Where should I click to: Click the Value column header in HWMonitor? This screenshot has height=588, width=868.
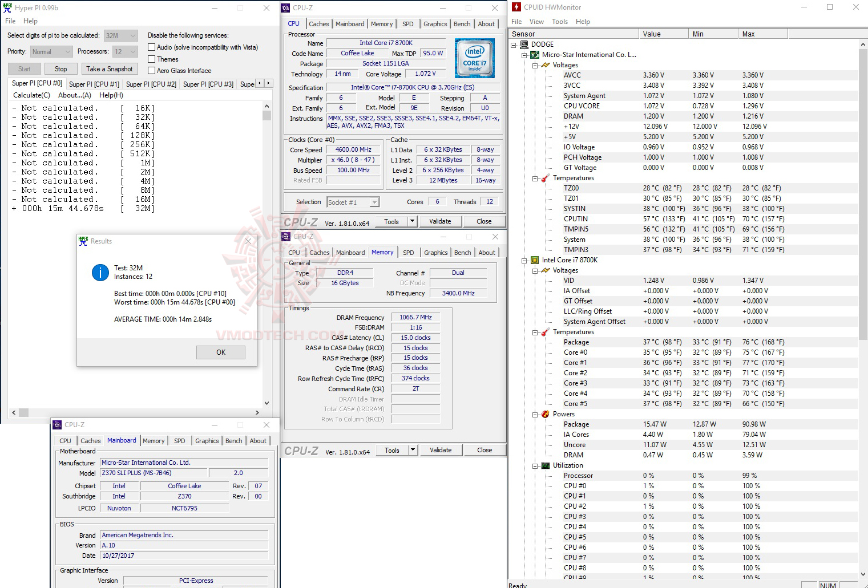click(x=664, y=34)
